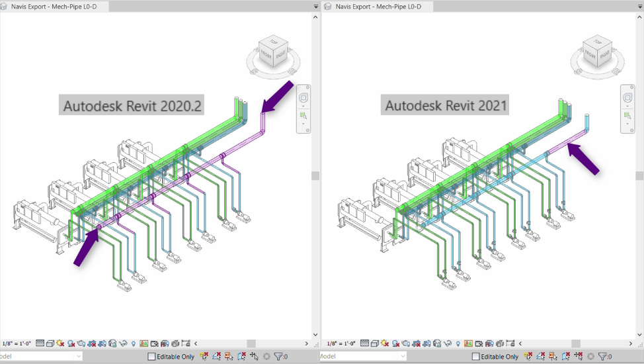The width and height of the screenshot is (644, 364).
Task: Click TOP face on Revit 2020.2 ViewCube
Action: coord(274,42)
